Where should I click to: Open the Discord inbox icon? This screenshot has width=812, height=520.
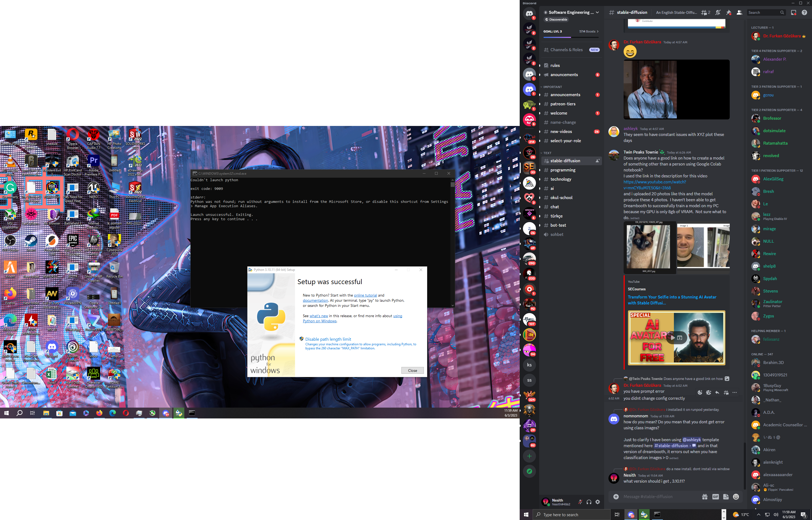[x=793, y=12]
